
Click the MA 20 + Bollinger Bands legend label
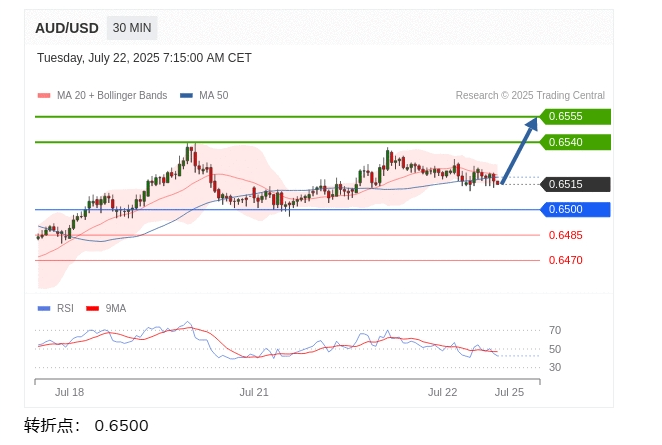pos(112,95)
